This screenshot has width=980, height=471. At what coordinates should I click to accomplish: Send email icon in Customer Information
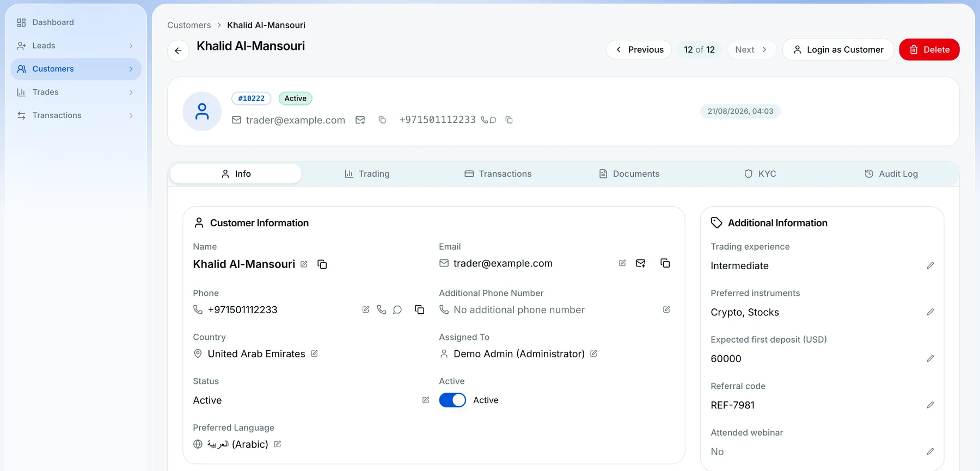[641, 263]
